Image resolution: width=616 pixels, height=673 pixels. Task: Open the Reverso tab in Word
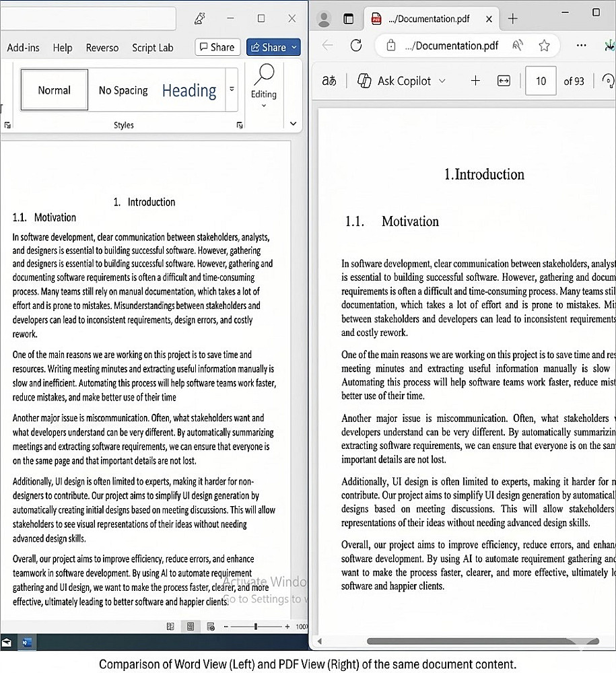[102, 48]
